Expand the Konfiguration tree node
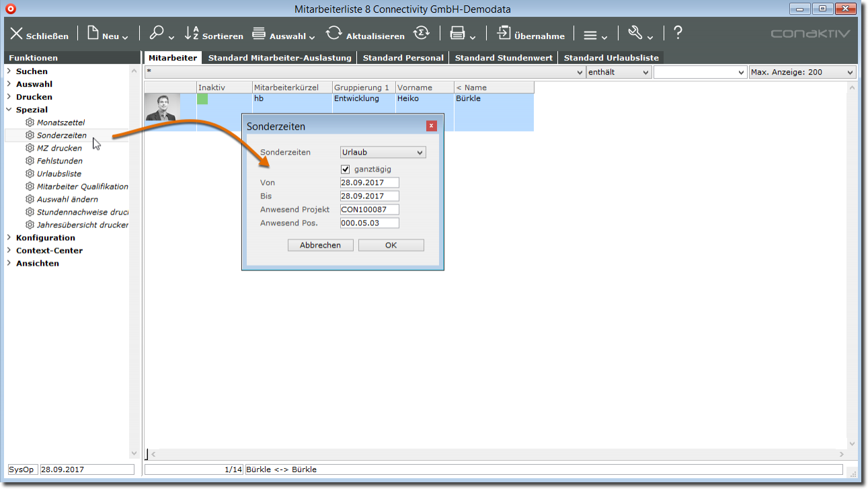The height and width of the screenshot is (489, 868). (x=9, y=238)
